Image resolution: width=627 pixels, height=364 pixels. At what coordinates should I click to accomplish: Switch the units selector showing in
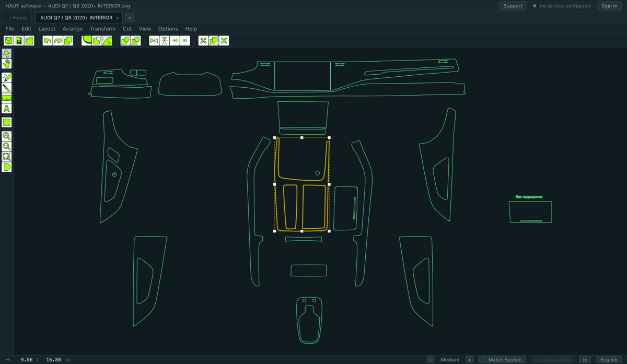[585, 359]
